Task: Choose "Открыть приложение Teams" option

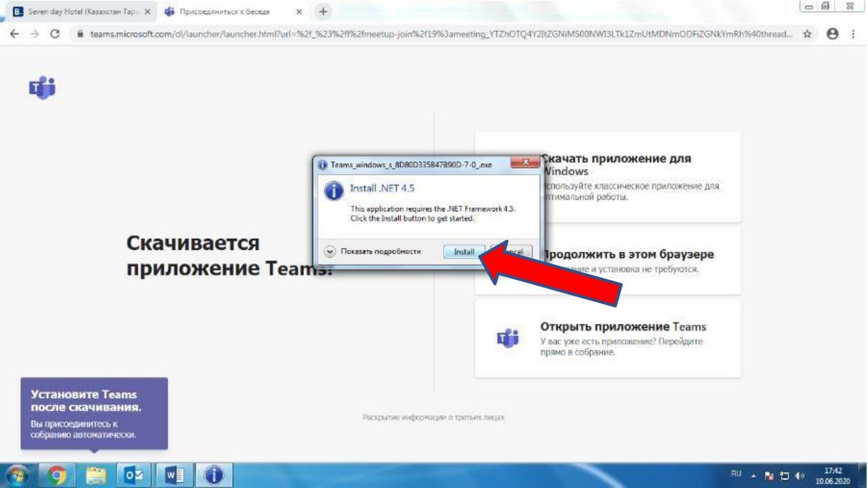Action: [608, 338]
